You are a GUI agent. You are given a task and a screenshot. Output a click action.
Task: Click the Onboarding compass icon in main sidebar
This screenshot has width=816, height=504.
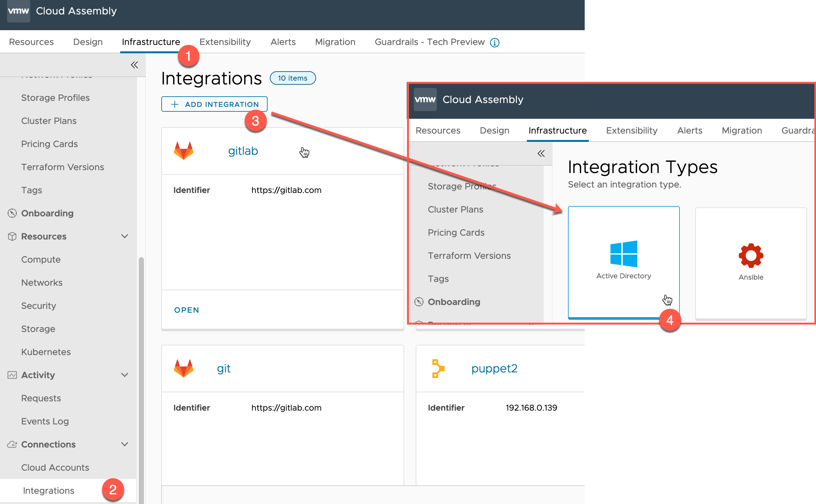point(12,213)
